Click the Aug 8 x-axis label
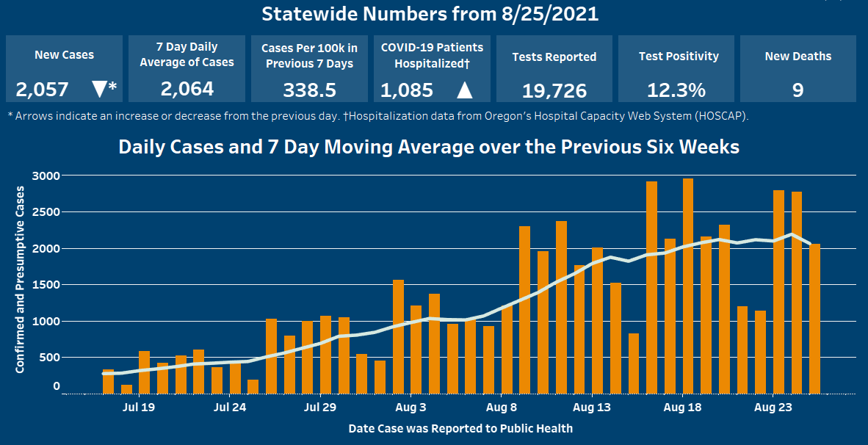This screenshot has height=445, width=868. (x=501, y=408)
